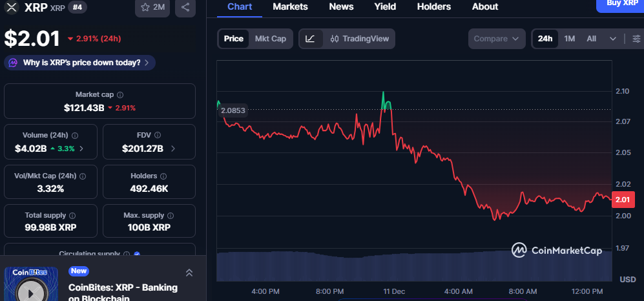Screen dimensions: 644x301
Task: Switch chart to TradingView mode
Action: 360,39
